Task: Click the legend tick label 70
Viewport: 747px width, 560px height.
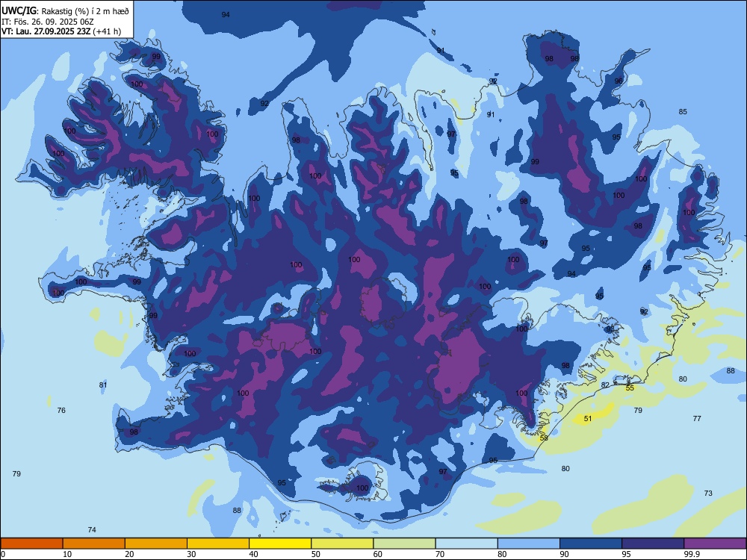Action: coord(440,554)
